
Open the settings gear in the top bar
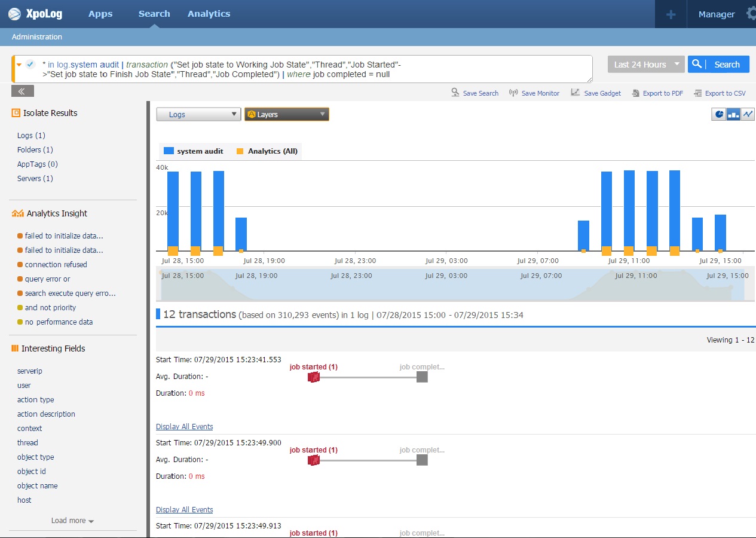(751, 14)
